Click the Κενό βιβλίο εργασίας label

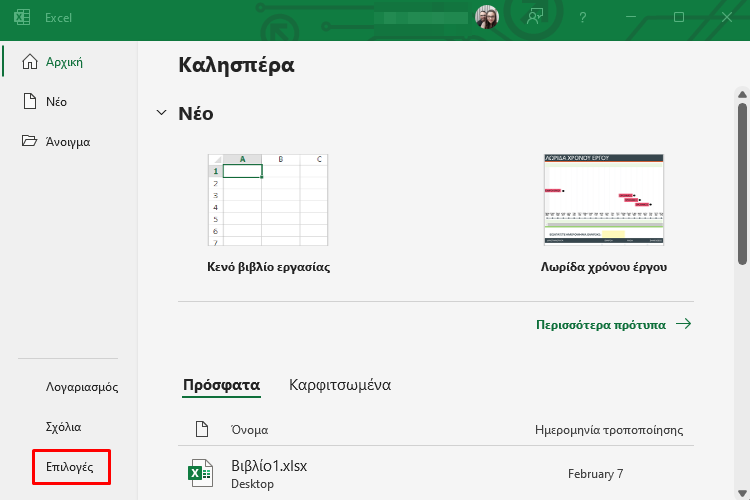268,267
